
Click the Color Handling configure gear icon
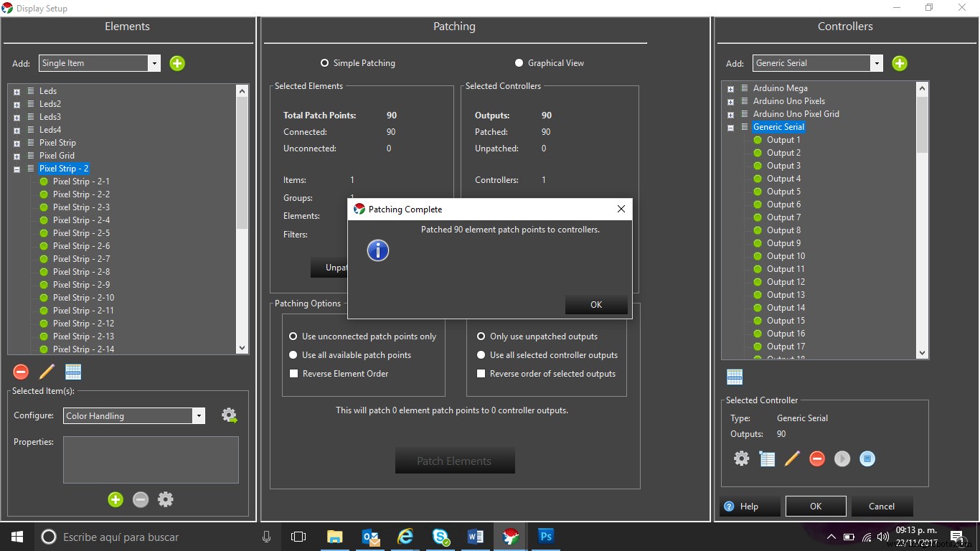[229, 415]
